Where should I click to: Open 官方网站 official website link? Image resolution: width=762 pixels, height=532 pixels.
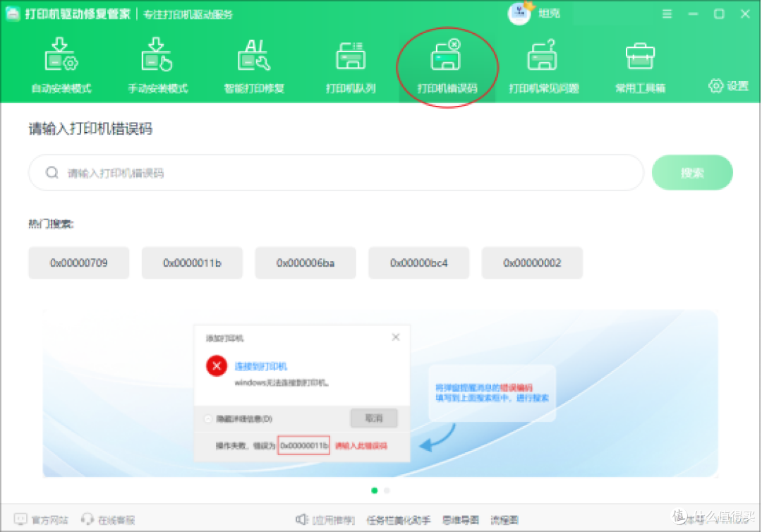point(42,520)
